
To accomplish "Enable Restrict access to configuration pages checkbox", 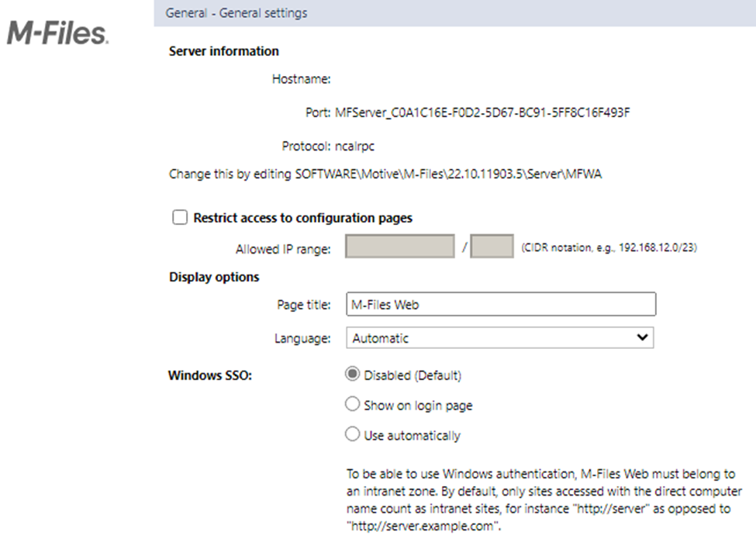I will (180, 218).
